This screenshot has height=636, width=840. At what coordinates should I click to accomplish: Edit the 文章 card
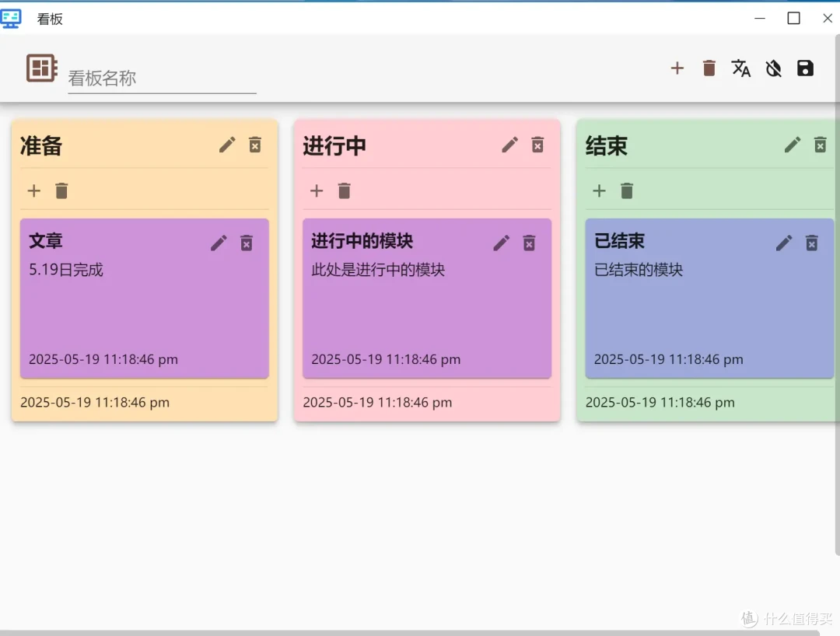[219, 243]
